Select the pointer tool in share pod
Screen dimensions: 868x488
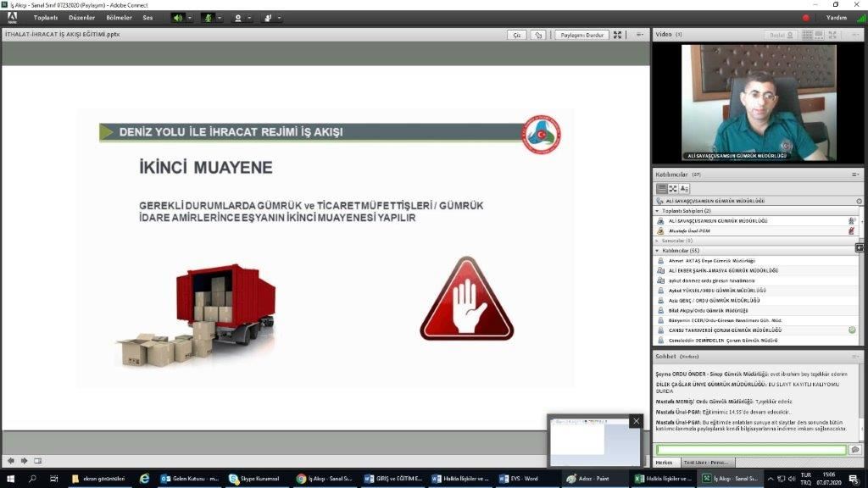tap(538, 35)
